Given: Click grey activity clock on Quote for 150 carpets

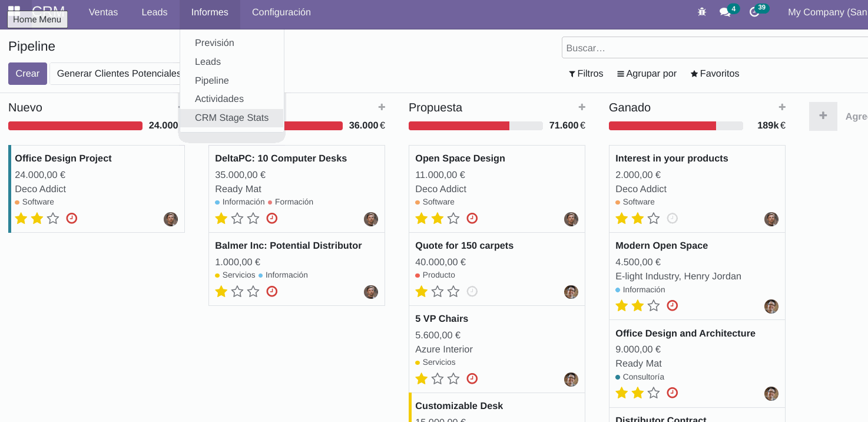Looking at the screenshot, I should point(472,291).
